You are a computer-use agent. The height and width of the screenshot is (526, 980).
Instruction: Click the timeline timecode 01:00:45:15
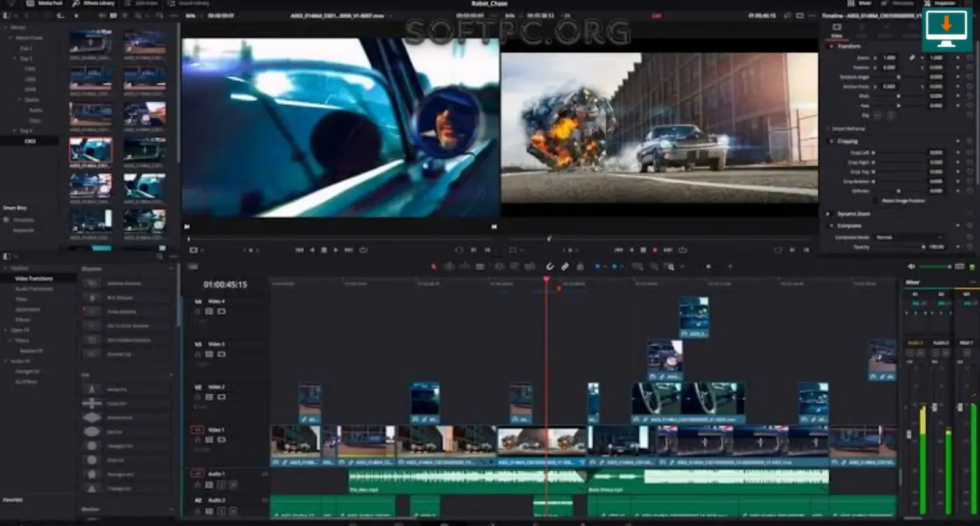(225, 284)
